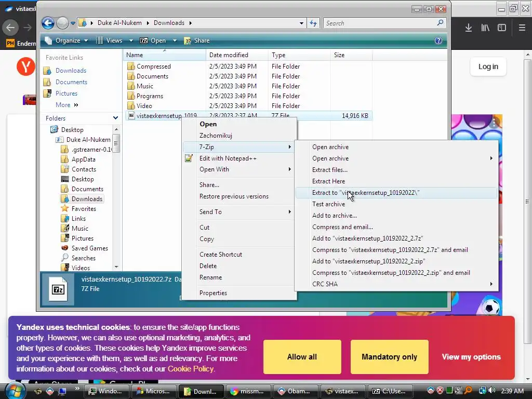Open the Cookie Policy link
Screen dimensions: 532x399
coord(191,369)
